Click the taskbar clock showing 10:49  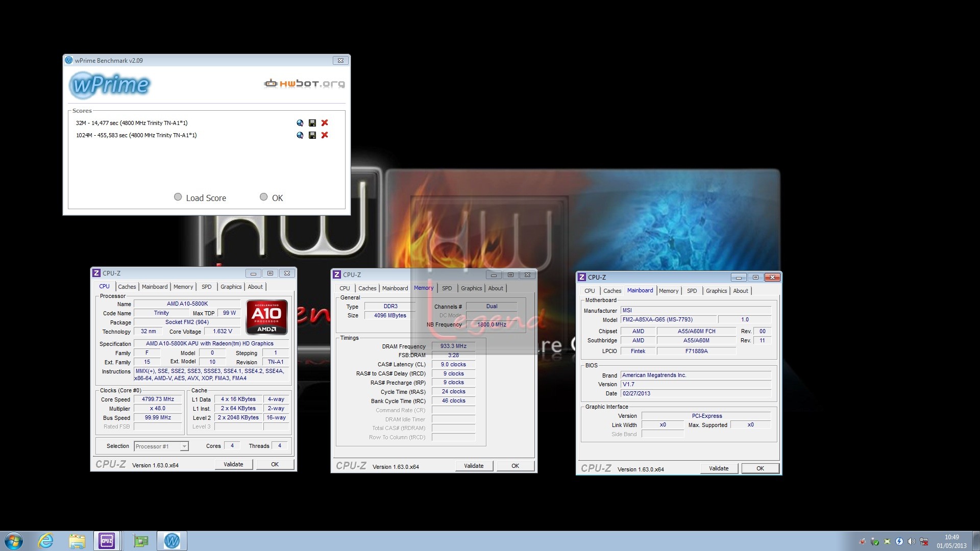[951, 541]
